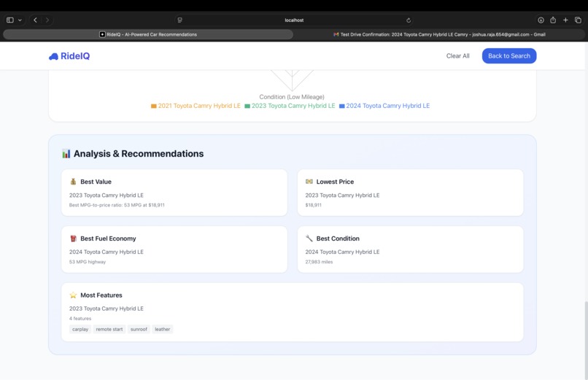
Task: Click the Clear All button
Action: pos(457,56)
